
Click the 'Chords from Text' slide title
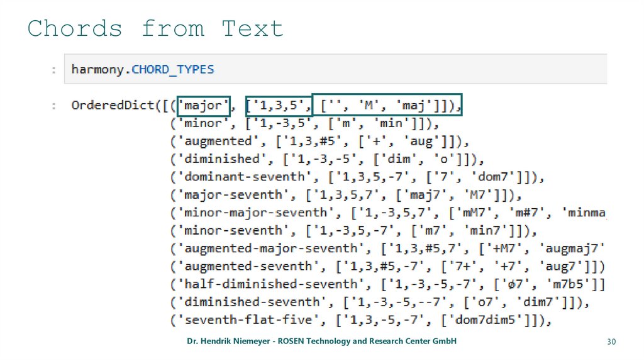pos(155,29)
